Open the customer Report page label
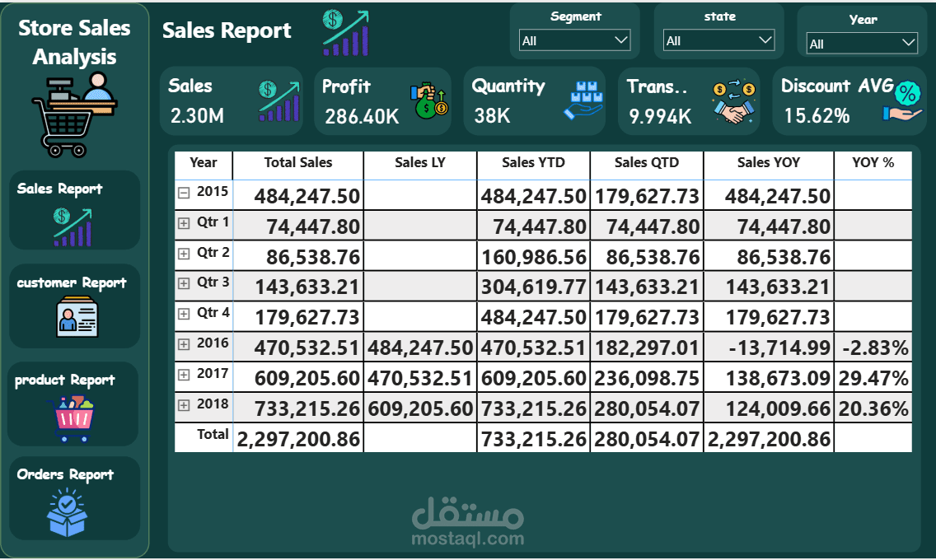The image size is (936, 560). click(72, 282)
